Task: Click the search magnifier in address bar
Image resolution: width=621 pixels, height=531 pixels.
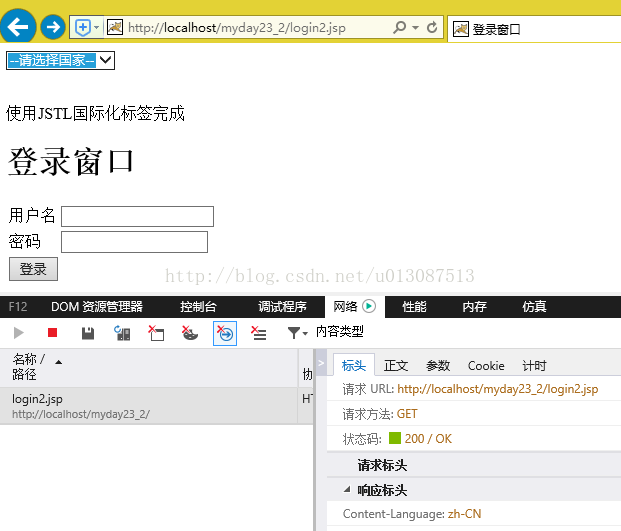Action: (400, 27)
